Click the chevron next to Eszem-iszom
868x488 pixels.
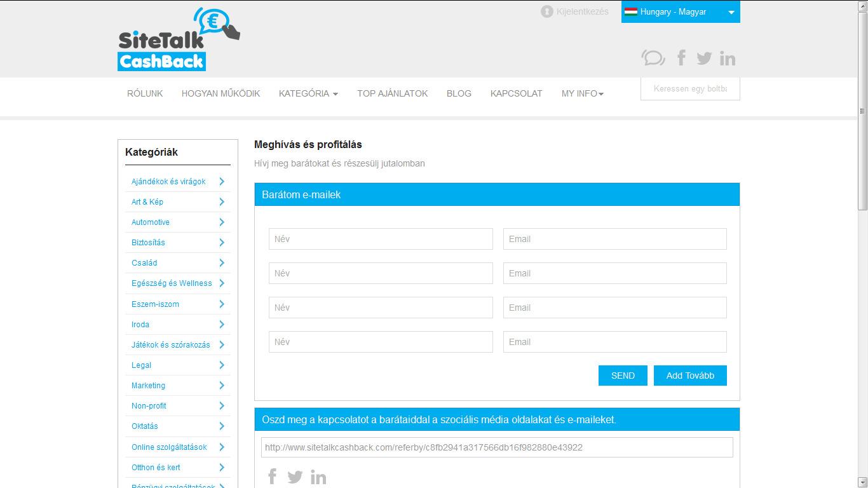(222, 304)
